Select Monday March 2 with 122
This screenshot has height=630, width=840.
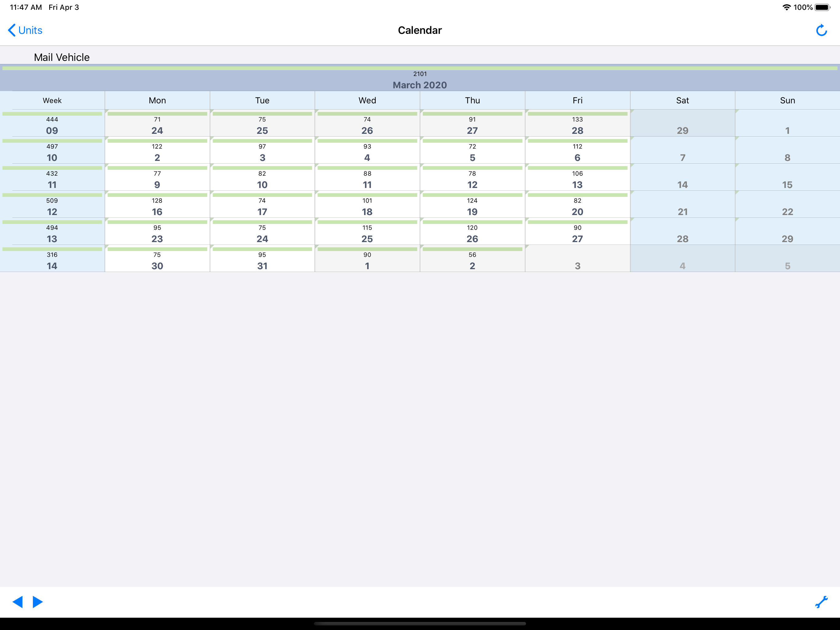[x=157, y=150]
